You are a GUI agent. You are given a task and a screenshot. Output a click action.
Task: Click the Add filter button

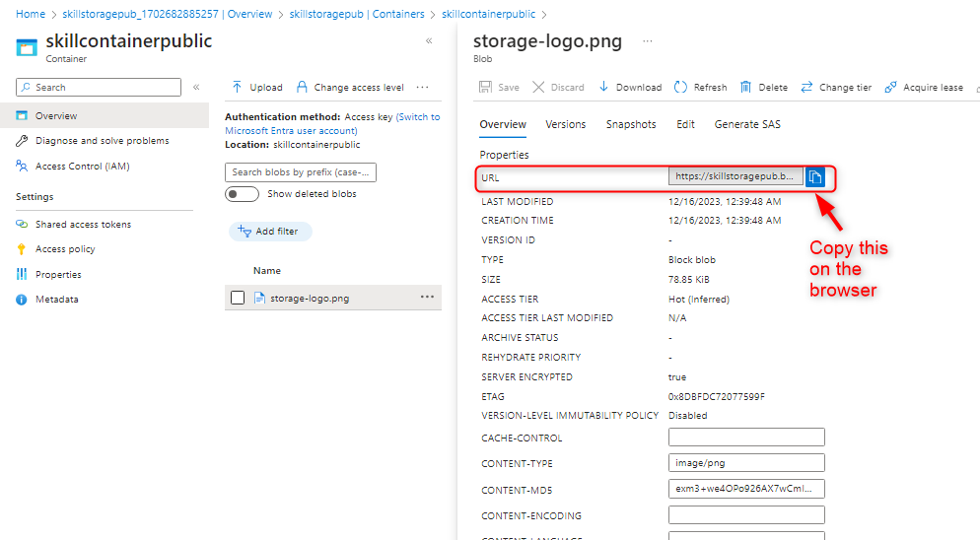(270, 232)
